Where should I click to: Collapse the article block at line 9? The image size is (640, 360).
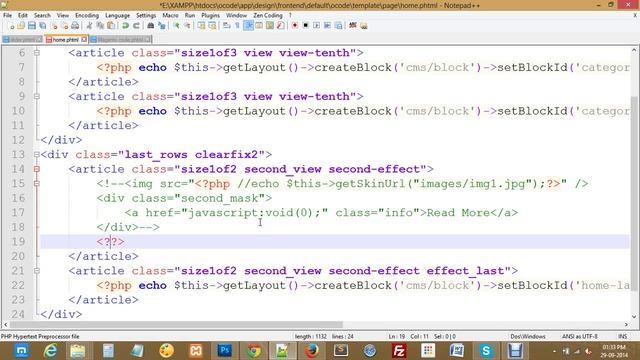click(x=37, y=96)
